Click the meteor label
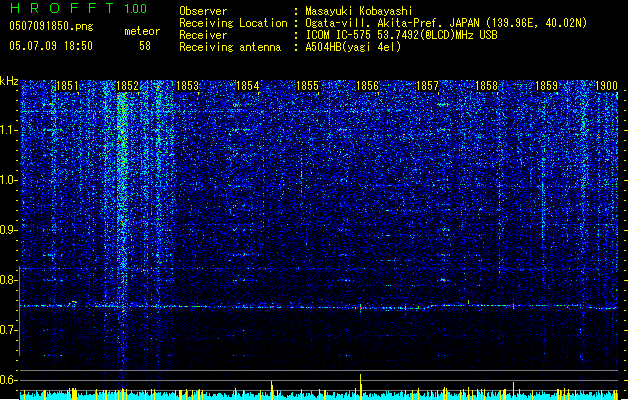Screen dimensions: 629x400 pyautogui.click(x=142, y=31)
